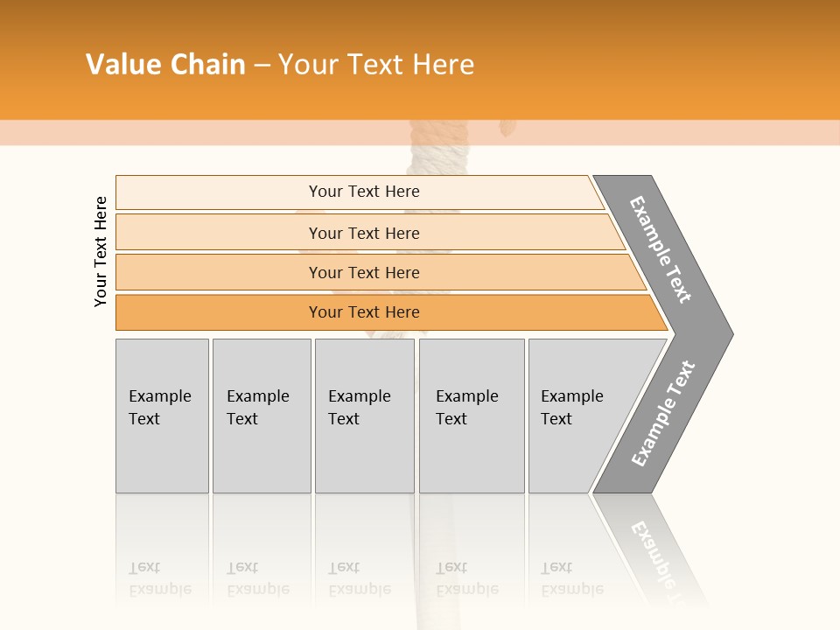Click the fourth gray "Example Text" box

click(471, 416)
